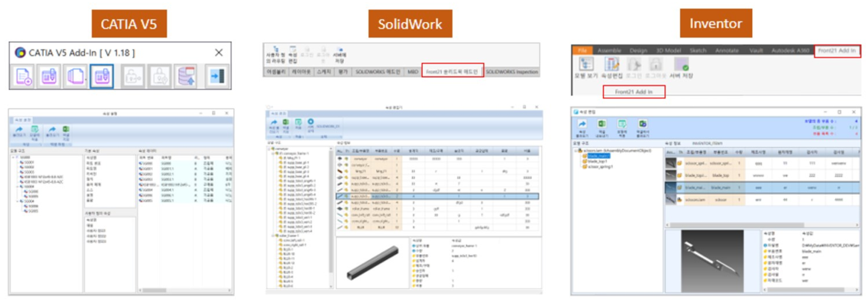Click the third toolbar icon in Inventor property editor

pyautogui.click(x=622, y=124)
